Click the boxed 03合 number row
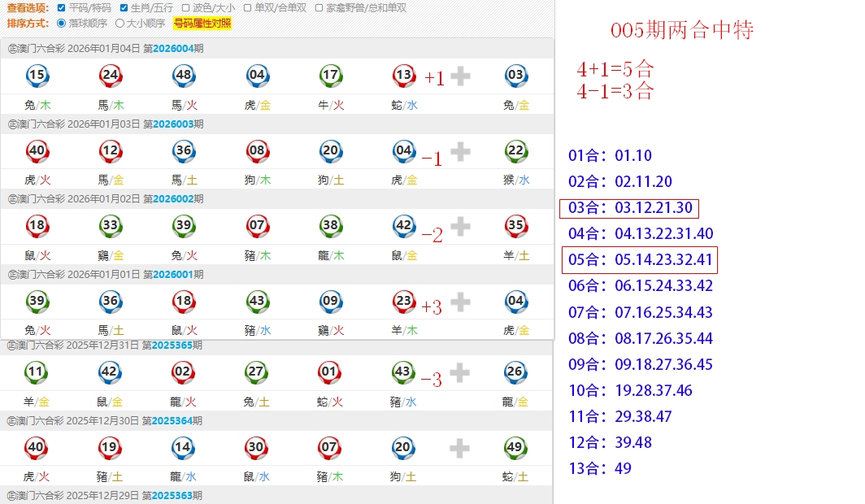865x504 pixels. pyautogui.click(x=629, y=208)
